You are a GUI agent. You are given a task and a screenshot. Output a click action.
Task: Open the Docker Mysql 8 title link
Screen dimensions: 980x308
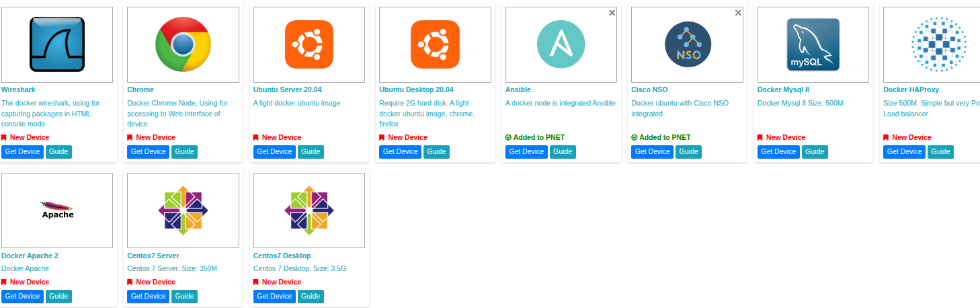[x=783, y=89]
